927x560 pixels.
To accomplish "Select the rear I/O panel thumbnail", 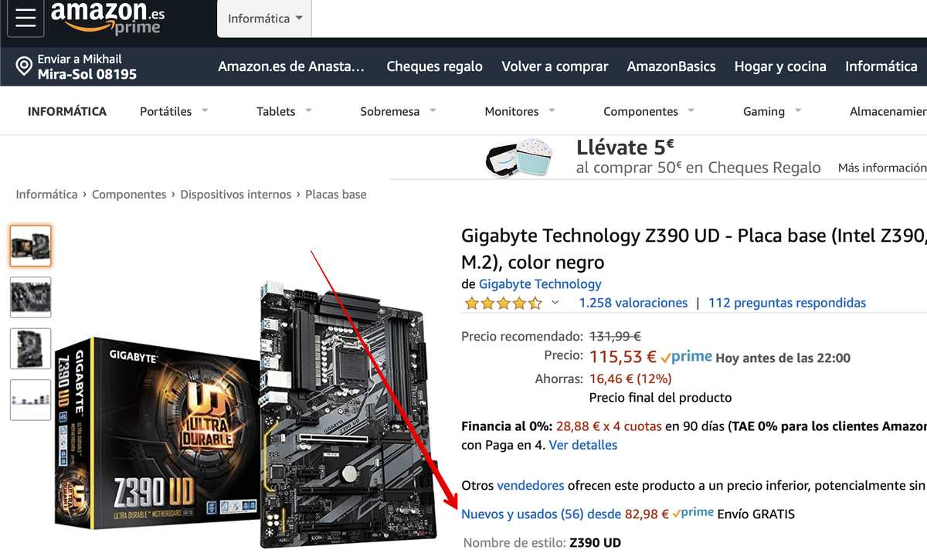I will tap(31, 400).
